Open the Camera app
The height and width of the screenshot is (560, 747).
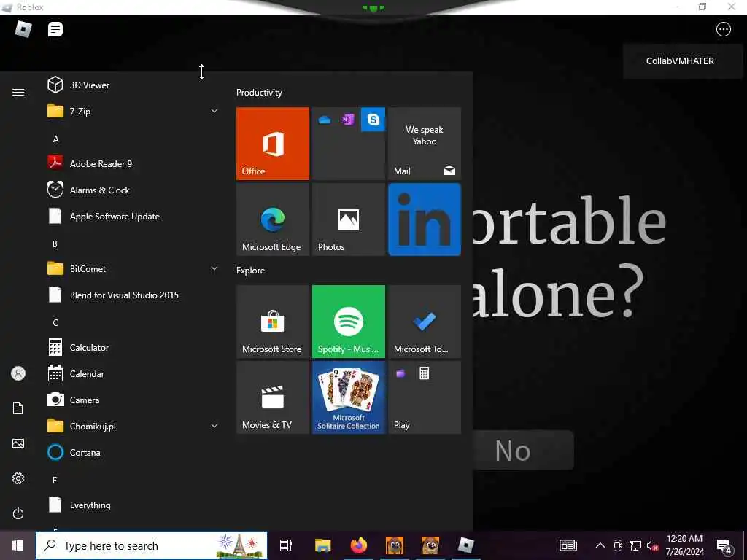[132, 400]
